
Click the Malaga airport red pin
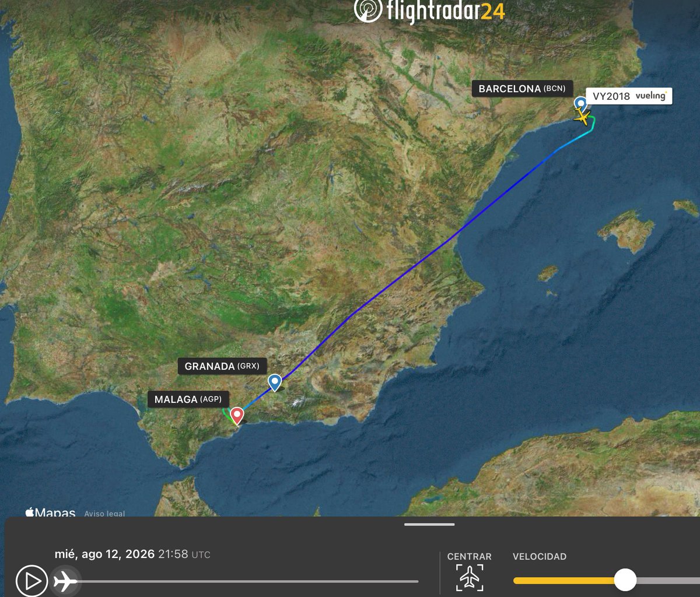(x=237, y=416)
